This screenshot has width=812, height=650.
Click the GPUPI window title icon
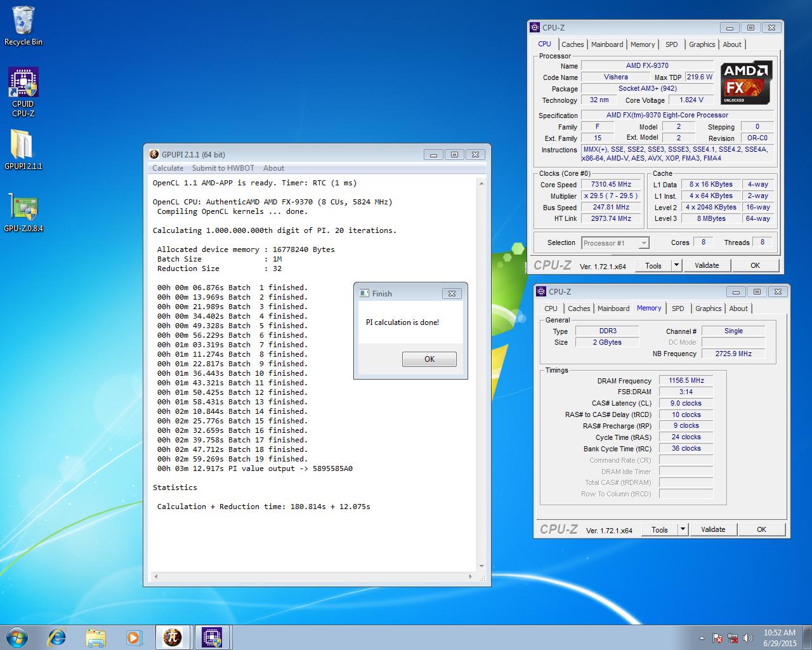tap(154, 154)
